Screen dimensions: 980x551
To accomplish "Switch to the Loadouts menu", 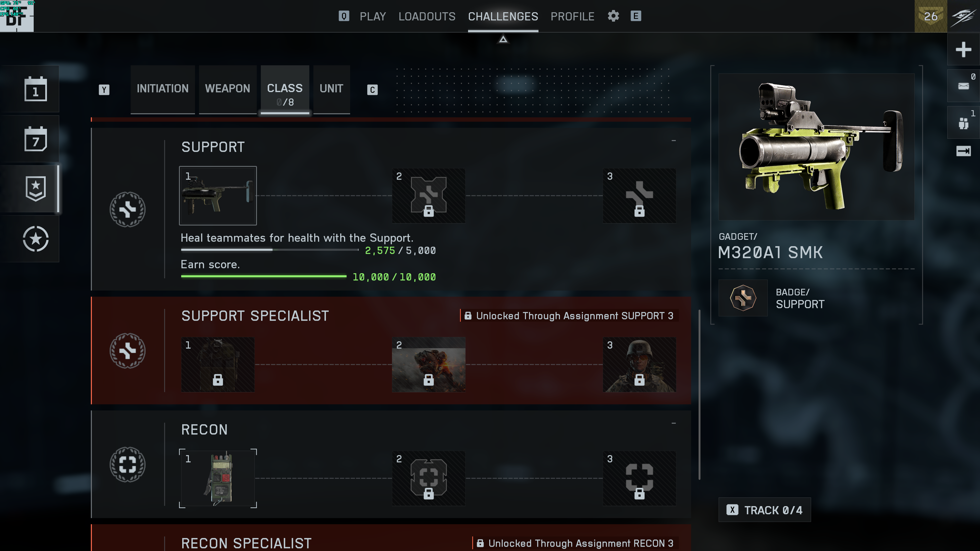I will pos(427,16).
